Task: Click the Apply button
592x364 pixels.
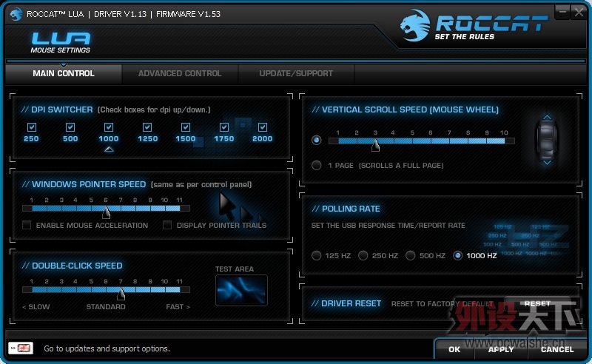Action: click(x=501, y=349)
